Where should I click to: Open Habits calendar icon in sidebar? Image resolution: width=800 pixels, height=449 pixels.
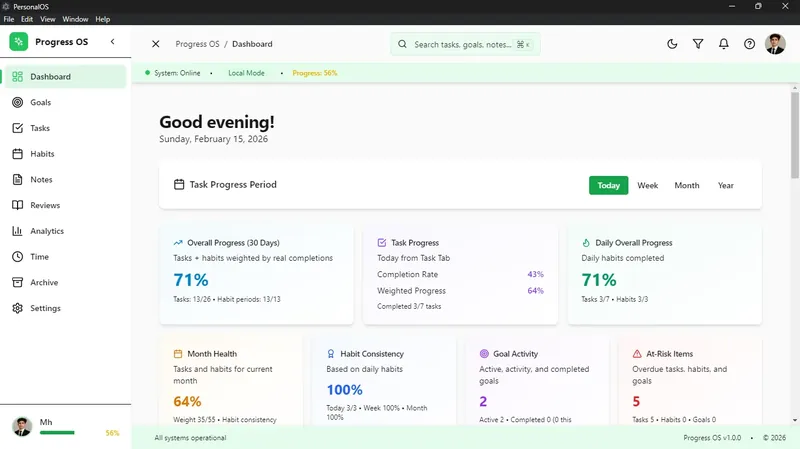17,154
